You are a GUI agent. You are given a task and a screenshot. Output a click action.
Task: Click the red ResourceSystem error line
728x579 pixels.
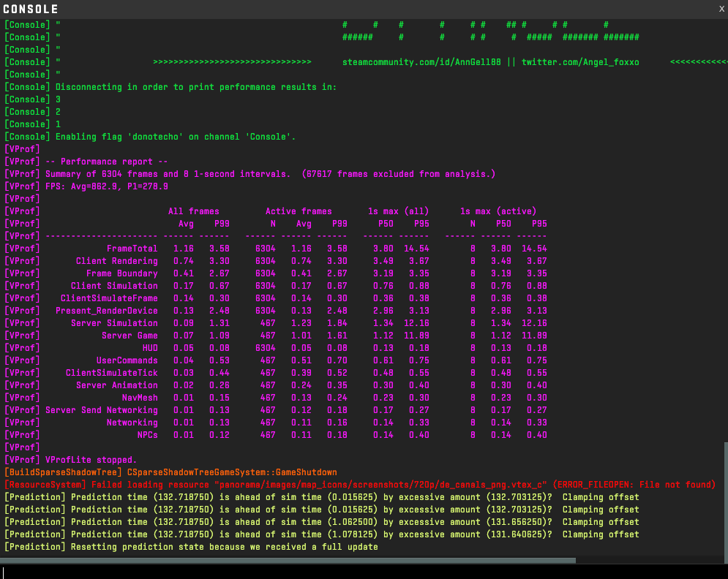click(359, 485)
